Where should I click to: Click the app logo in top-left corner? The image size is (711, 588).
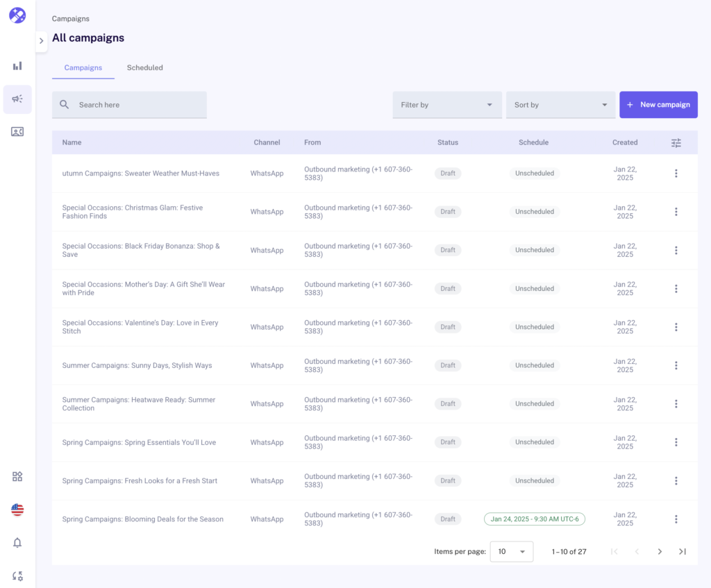17,15
